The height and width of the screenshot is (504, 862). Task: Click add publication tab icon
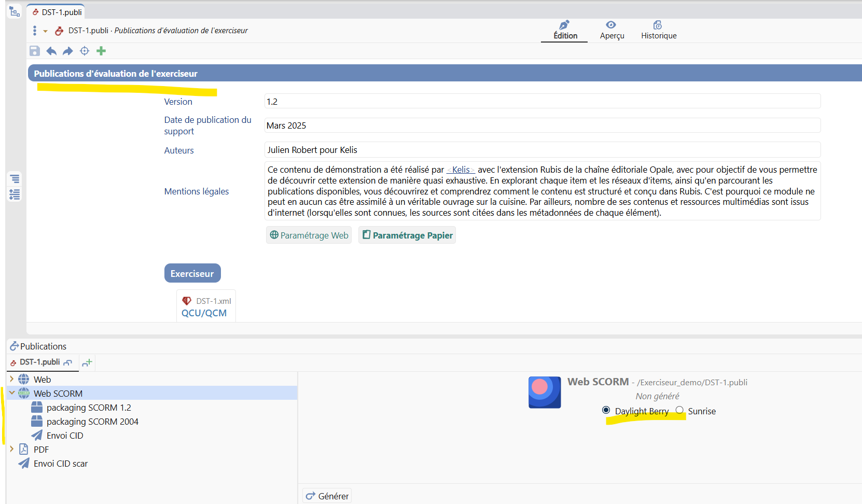[87, 362]
